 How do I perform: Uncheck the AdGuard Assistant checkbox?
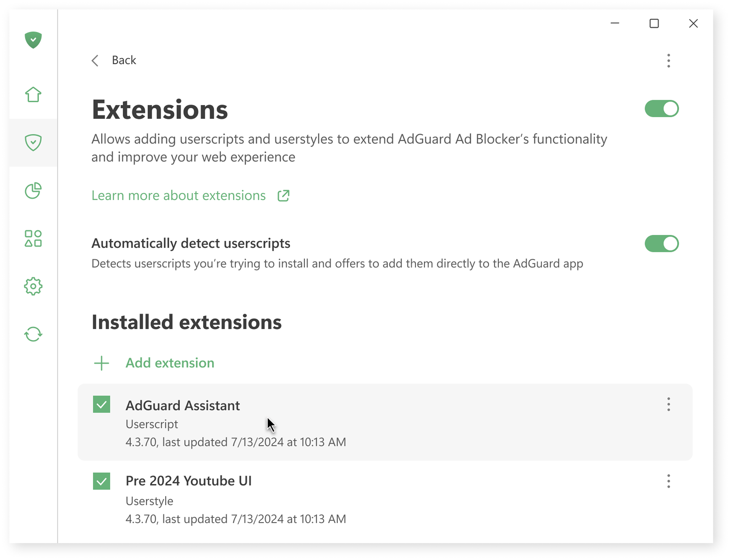coord(102,404)
